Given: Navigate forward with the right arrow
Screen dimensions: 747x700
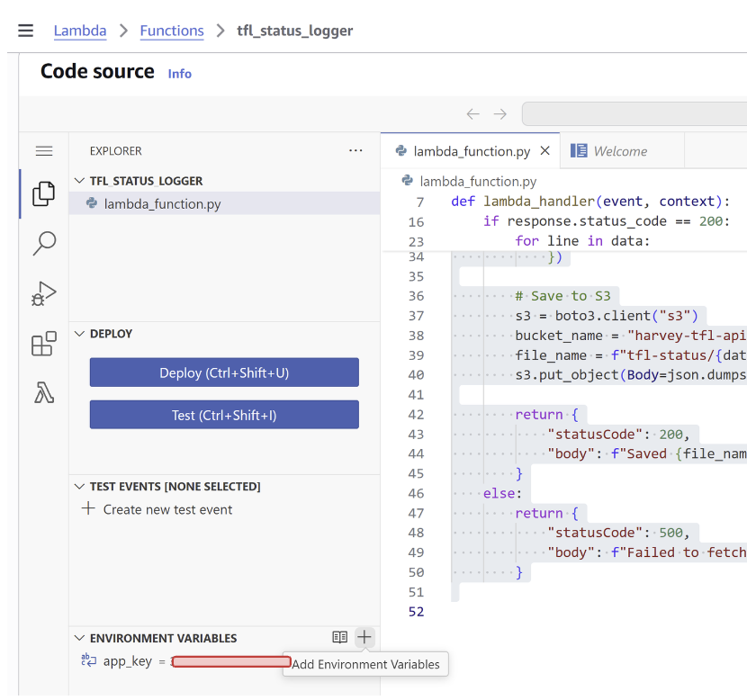Looking at the screenshot, I should coord(500,113).
